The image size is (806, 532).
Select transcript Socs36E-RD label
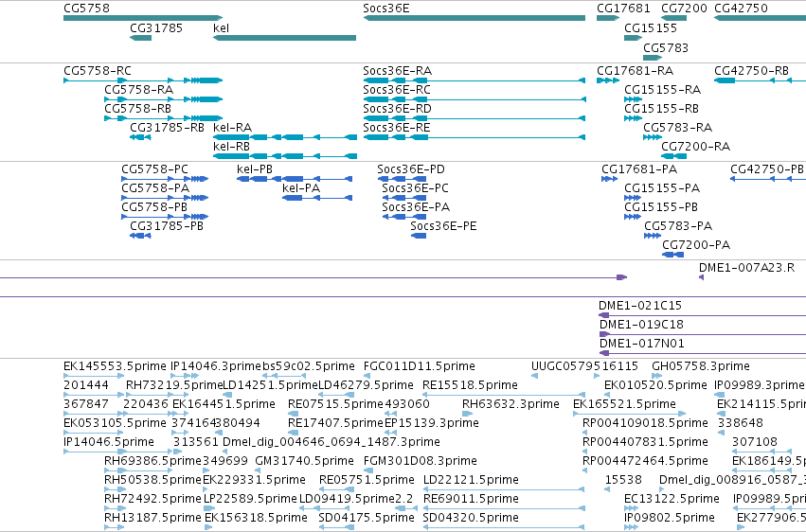(x=398, y=109)
